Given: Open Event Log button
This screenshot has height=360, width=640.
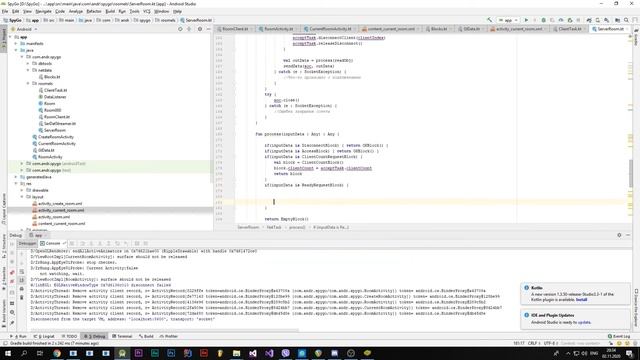Looking at the screenshot, I should (x=619, y=336).
